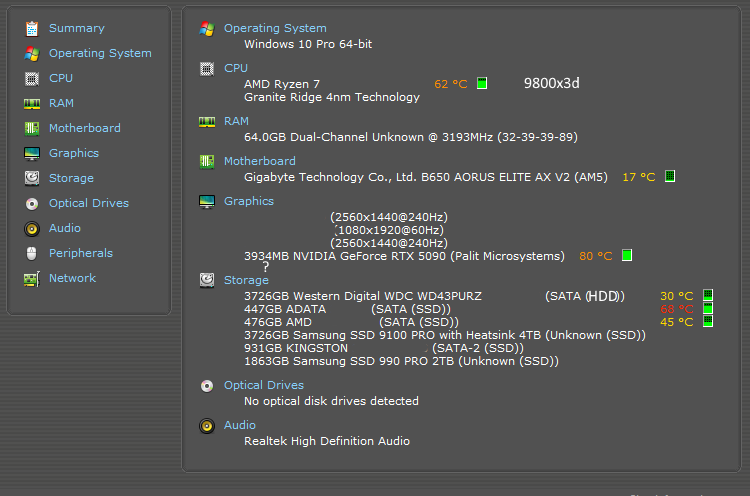Click the Summary clipboard icon in sidebar

tap(32, 29)
